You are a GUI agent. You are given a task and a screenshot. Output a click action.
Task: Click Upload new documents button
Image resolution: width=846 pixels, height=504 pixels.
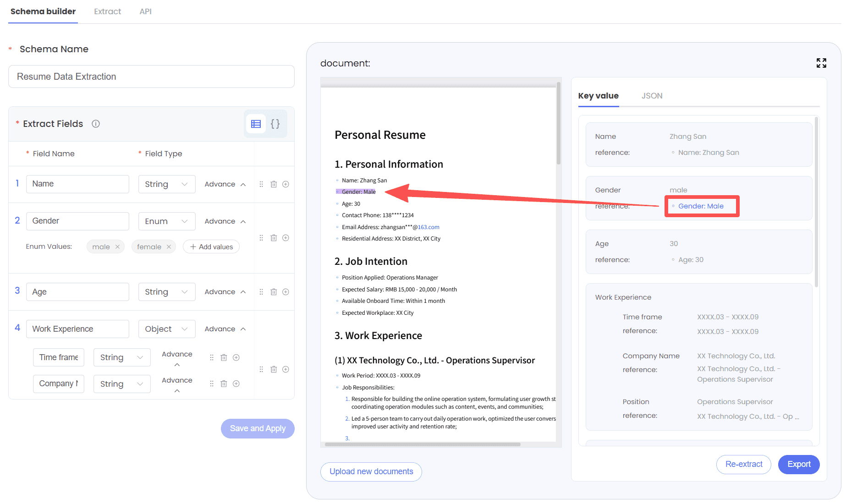371,471
